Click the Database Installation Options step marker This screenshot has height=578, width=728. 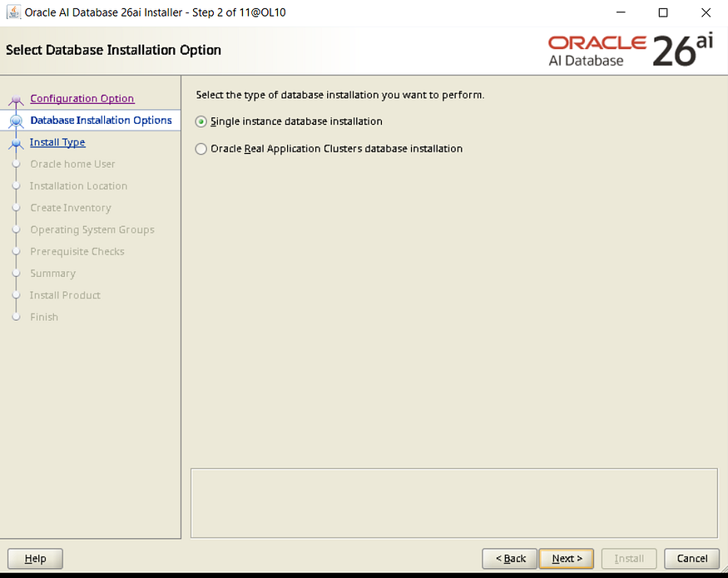coord(17,121)
